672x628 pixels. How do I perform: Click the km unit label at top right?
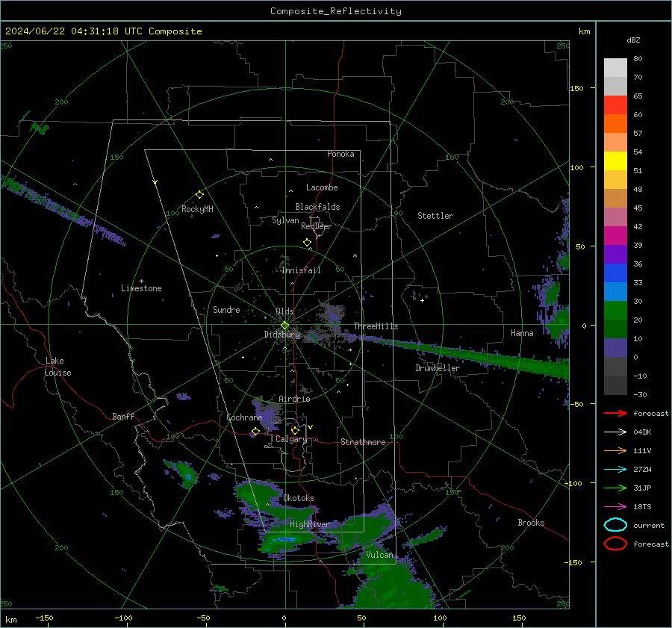[x=584, y=31]
